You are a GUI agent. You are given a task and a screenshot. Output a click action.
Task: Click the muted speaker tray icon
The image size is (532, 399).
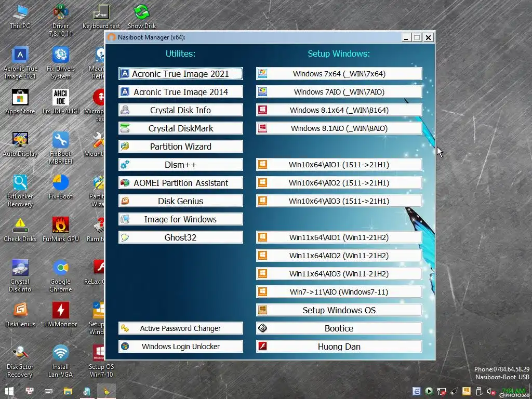[x=490, y=392]
